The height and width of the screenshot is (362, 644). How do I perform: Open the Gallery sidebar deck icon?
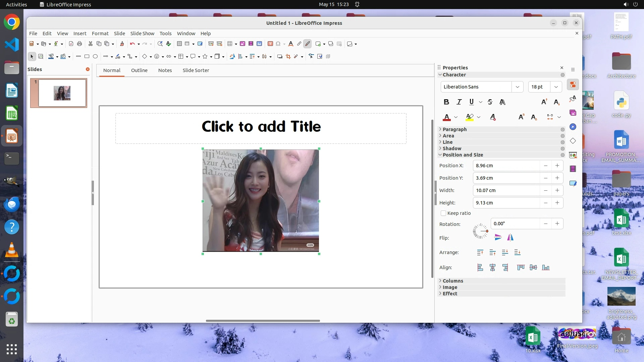(573, 113)
